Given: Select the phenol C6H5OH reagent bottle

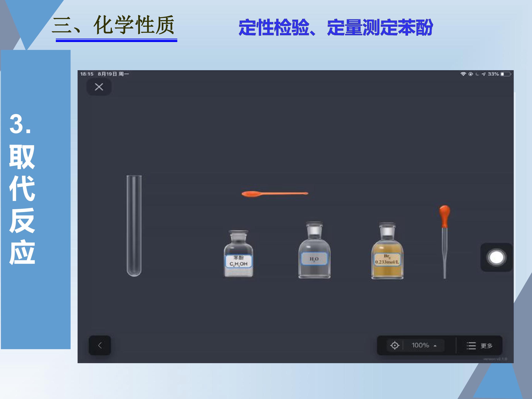Looking at the screenshot, I should [238, 253].
